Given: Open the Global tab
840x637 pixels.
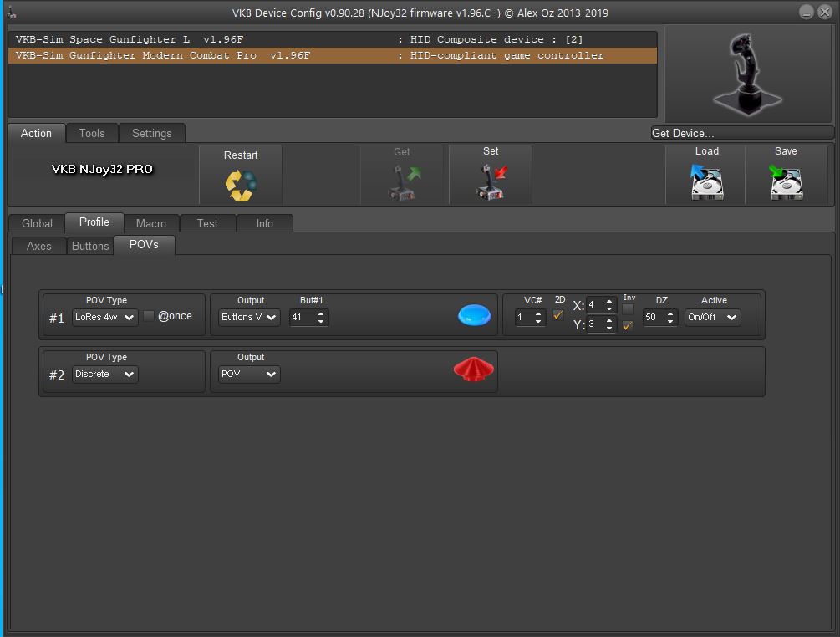Looking at the screenshot, I should point(37,223).
